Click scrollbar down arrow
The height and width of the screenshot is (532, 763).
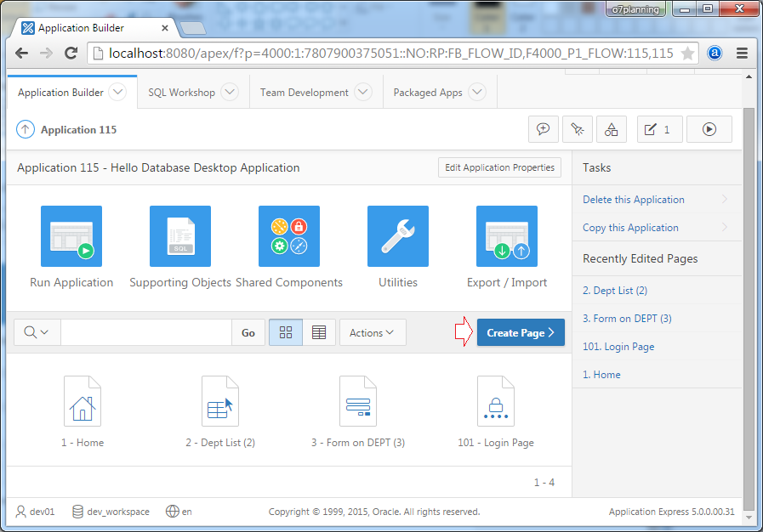tap(749, 518)
